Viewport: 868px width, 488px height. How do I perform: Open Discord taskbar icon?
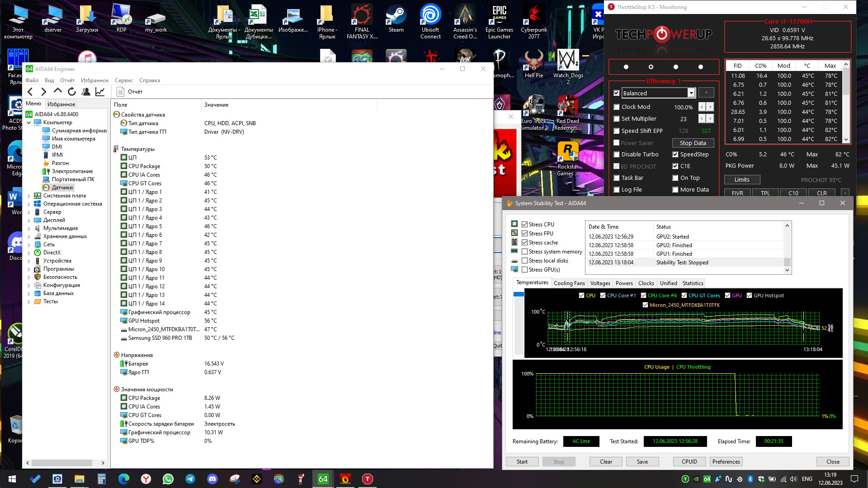(x=212, y=479)
